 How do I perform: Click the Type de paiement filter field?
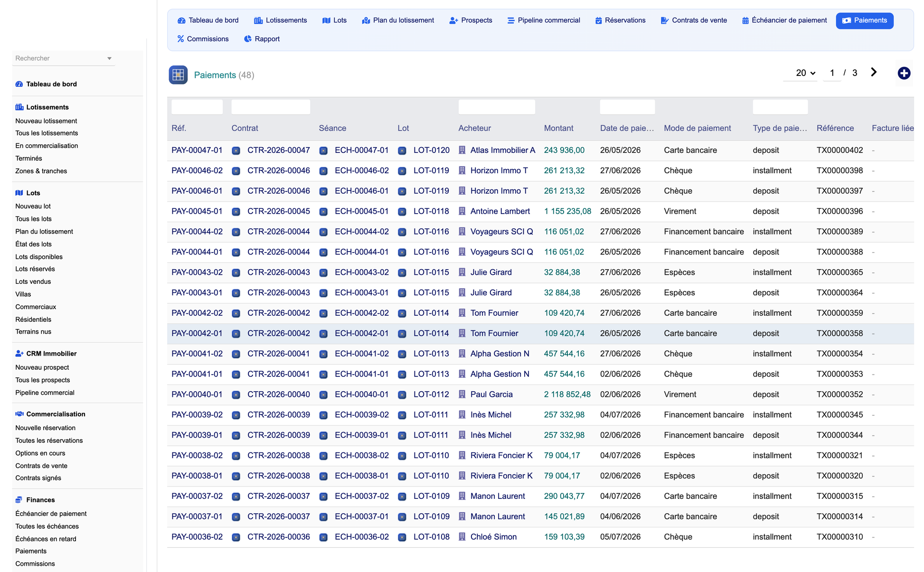tap(780, 107)
